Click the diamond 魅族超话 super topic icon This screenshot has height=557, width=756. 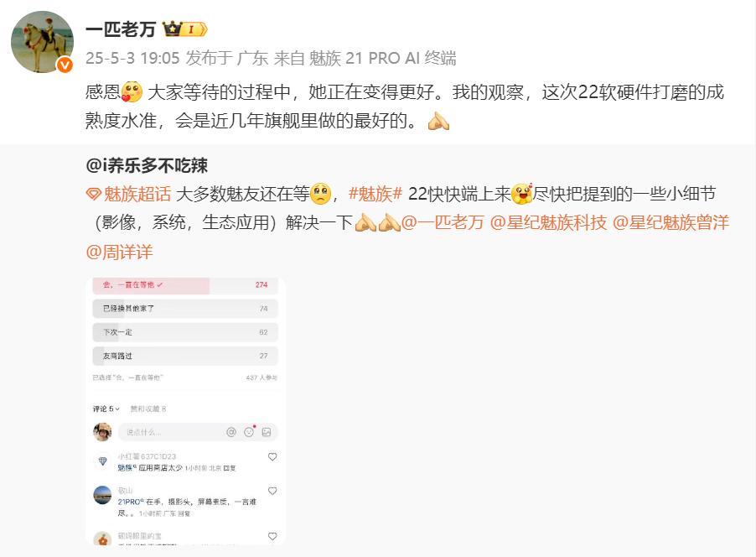click(x=93, y=195)
